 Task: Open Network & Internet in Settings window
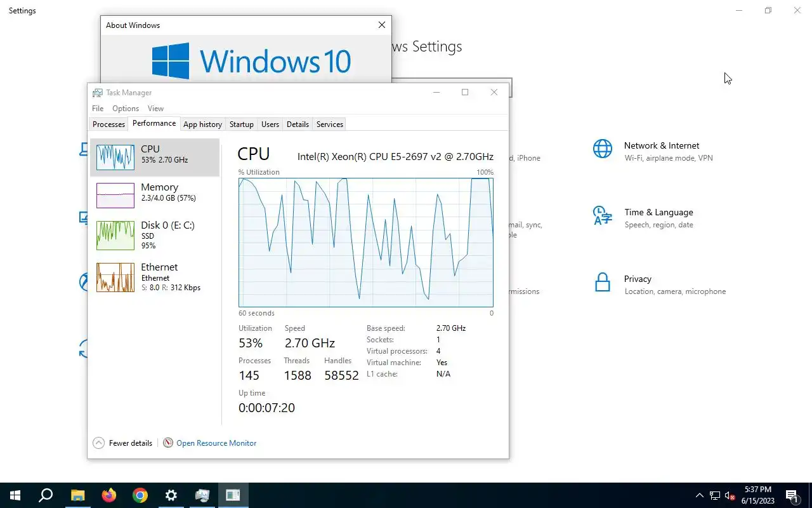point(662,151)
